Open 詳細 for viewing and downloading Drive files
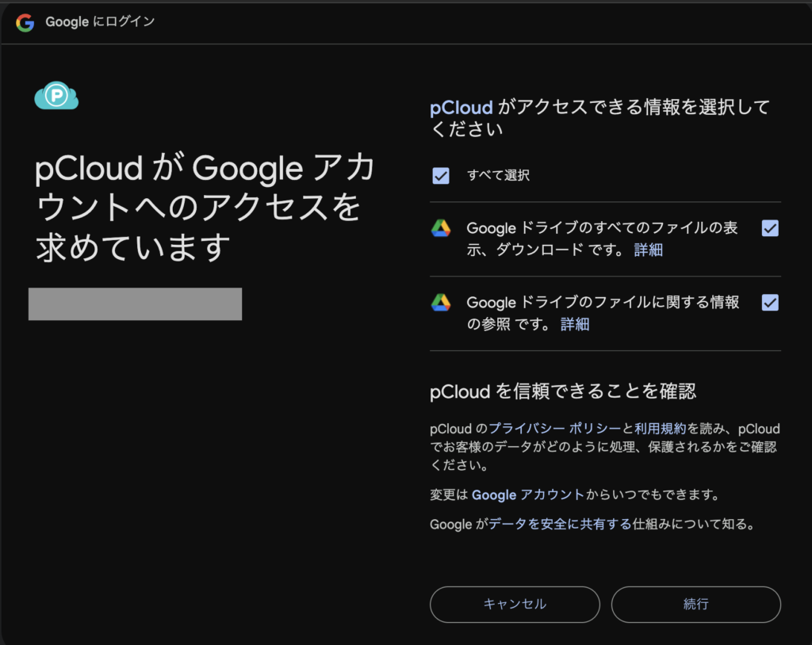The width and height of the screenshot is (812, 645). tap(648, 250)
